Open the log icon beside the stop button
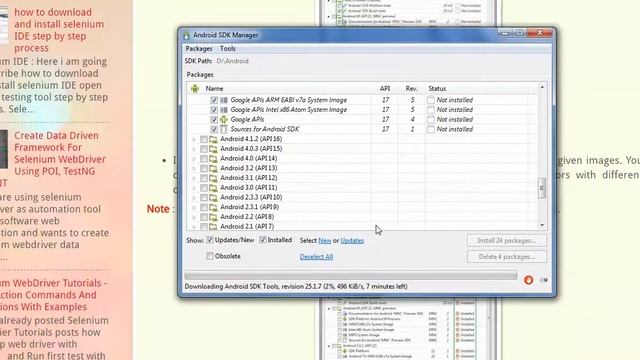640x360 pixels. (x=544, y=280)
